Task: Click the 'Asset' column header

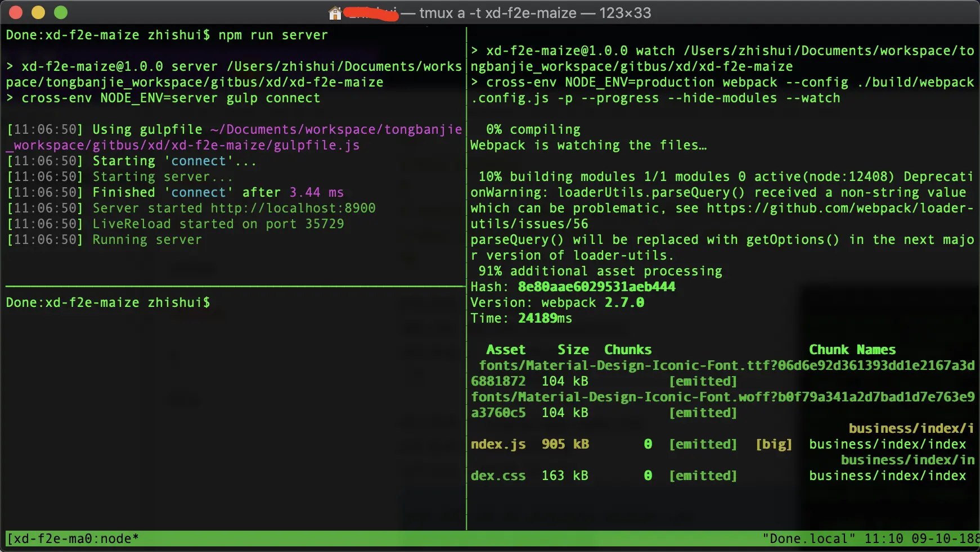Action: [x=506, y=350]
